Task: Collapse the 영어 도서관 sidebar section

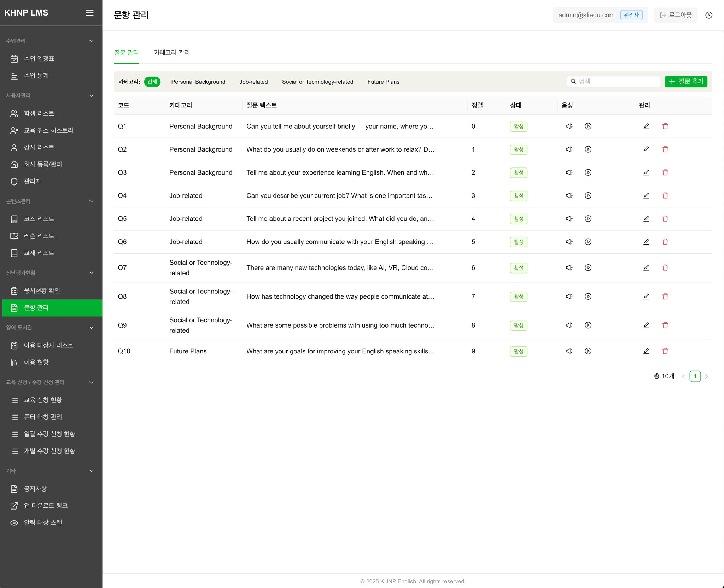Action: [92, 328]
